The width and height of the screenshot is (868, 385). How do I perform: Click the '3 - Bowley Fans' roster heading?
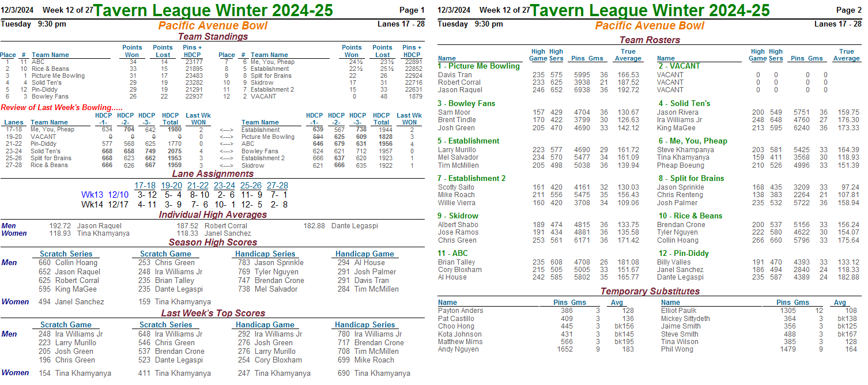pos(466,103)
